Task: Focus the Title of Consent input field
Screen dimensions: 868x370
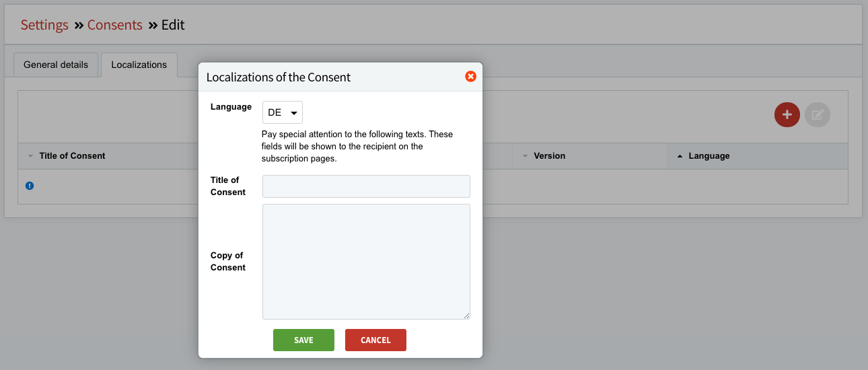Action: pyautogui.click(x=366, y=186)
